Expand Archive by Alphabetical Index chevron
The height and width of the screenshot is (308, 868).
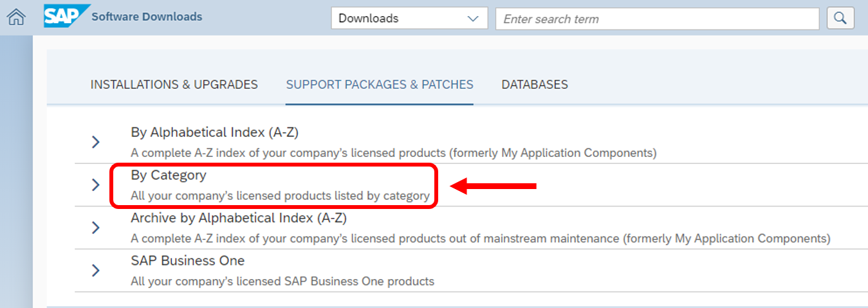point(96,228)
